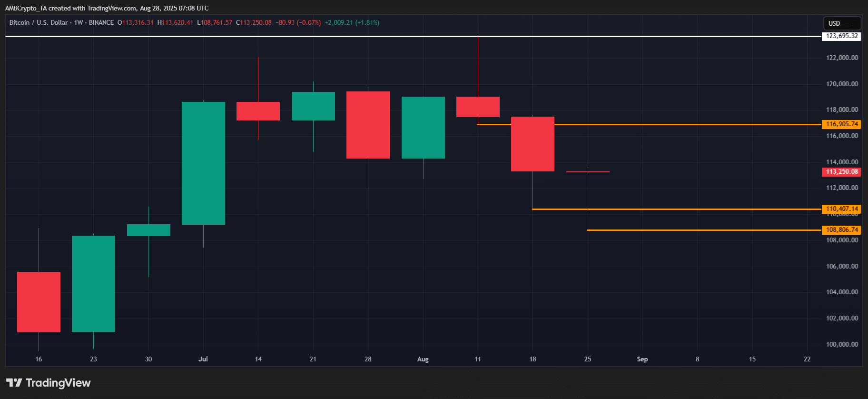Click the TradingView logo icon

14,383
